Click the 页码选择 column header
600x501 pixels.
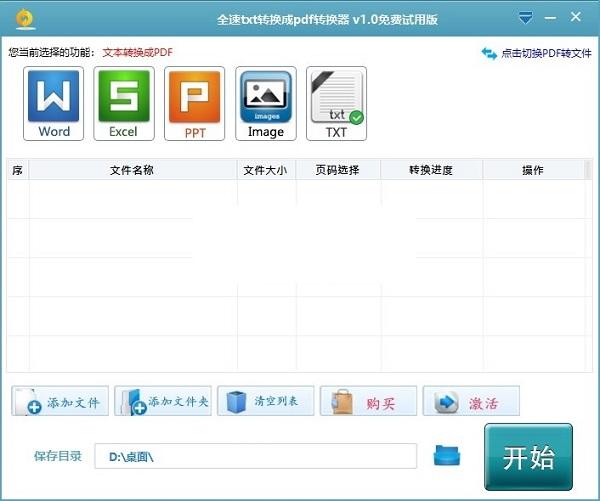tap(336, 170)
